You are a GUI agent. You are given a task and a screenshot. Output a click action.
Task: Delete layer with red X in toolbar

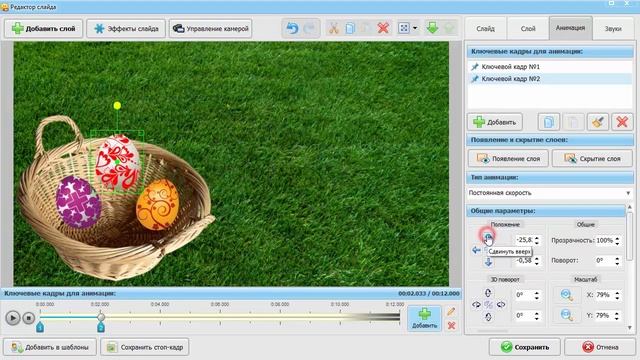pyautogui.click(x=383, y=28)
